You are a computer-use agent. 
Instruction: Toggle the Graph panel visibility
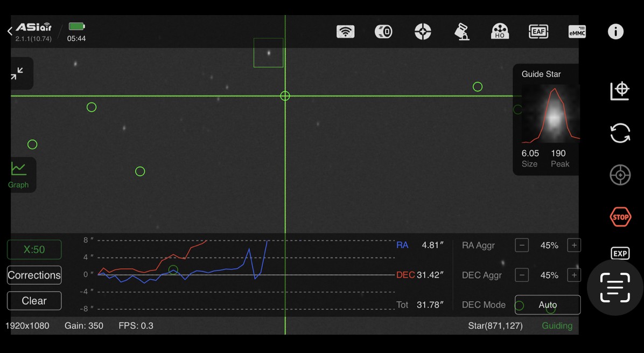click(x=18, y=175)
